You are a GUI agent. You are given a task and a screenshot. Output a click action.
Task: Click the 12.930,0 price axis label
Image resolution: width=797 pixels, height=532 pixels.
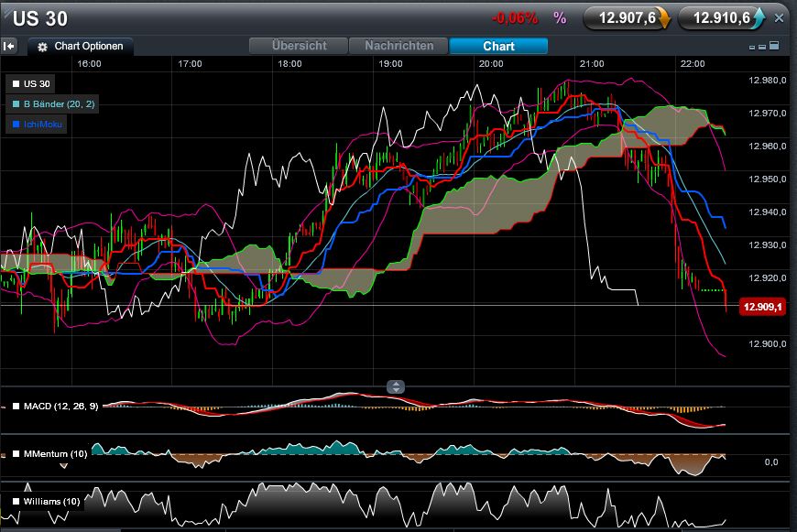click(x=767, y=245)
